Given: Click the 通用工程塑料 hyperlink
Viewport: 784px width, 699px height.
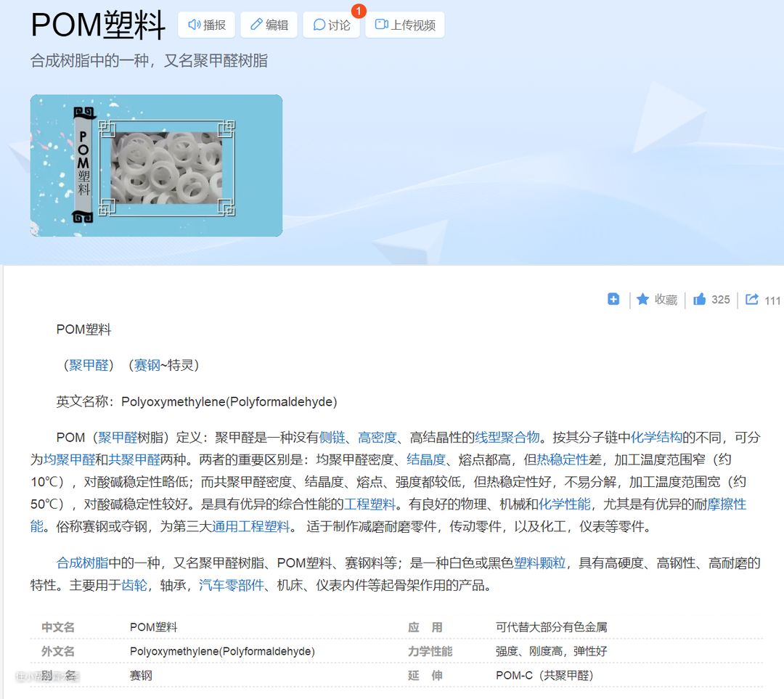Looking at the screenshot, I should [x=250, y=526].
